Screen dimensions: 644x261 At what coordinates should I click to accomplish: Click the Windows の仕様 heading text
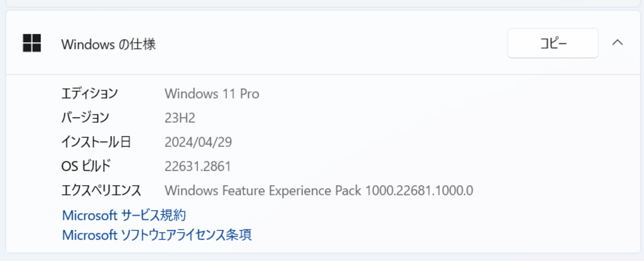[108, 44]
